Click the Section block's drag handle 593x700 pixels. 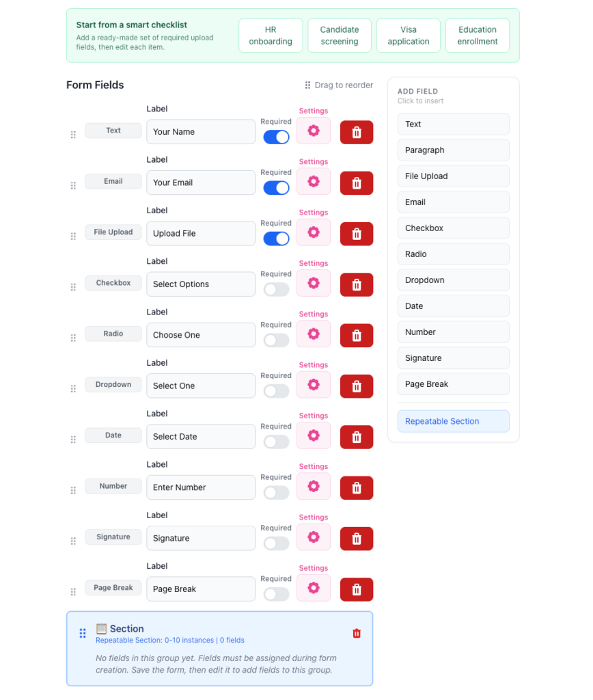[82, 633]
